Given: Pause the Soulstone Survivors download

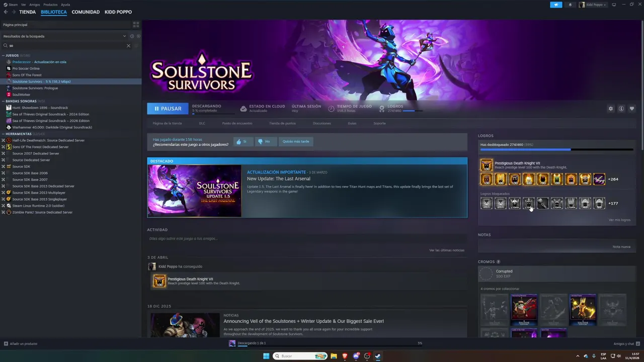Looking at the screenshot, I should pos(168,109).
